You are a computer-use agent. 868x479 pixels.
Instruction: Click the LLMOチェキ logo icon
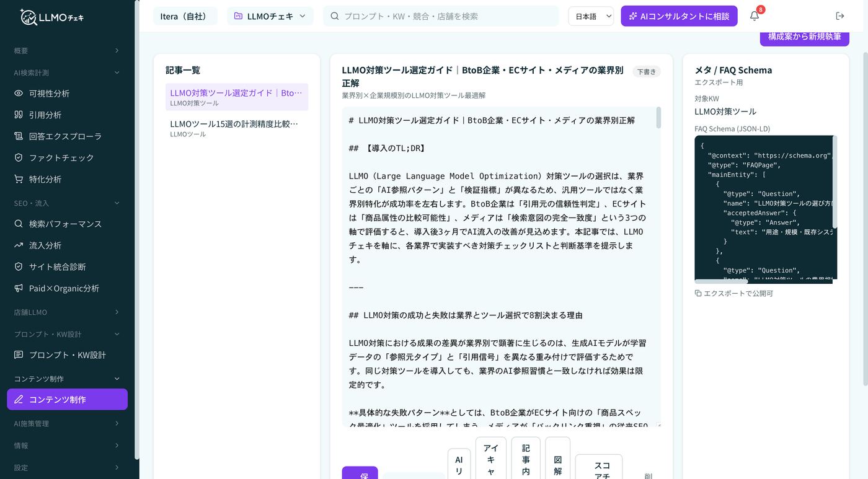29,17
